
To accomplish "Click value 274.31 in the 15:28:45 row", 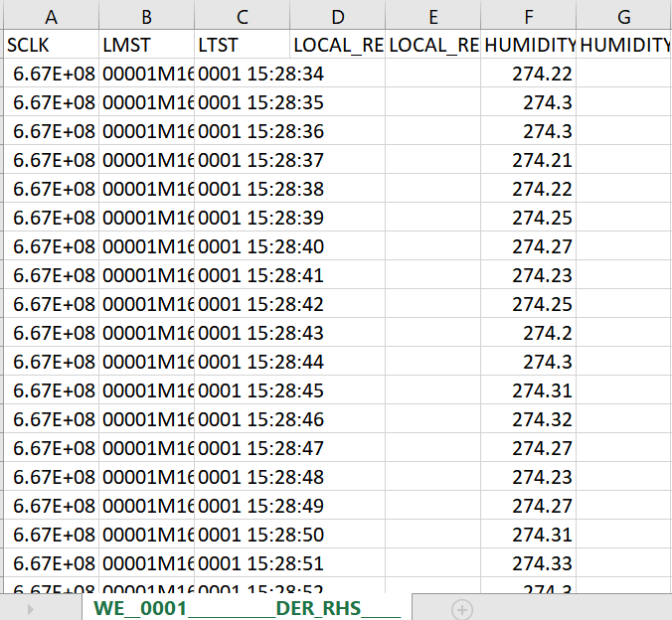I will point(529,390).
